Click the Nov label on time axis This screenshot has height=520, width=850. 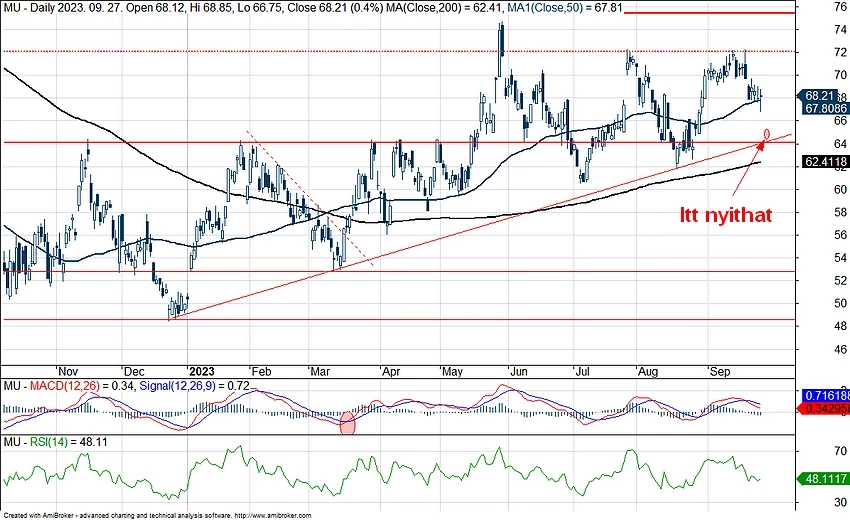pos(68,372)
